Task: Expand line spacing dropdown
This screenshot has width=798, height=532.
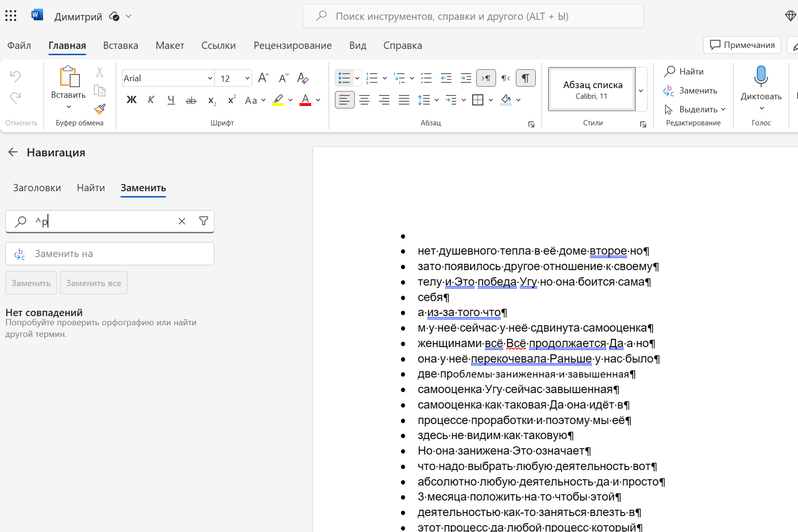Action: point(437,100)
